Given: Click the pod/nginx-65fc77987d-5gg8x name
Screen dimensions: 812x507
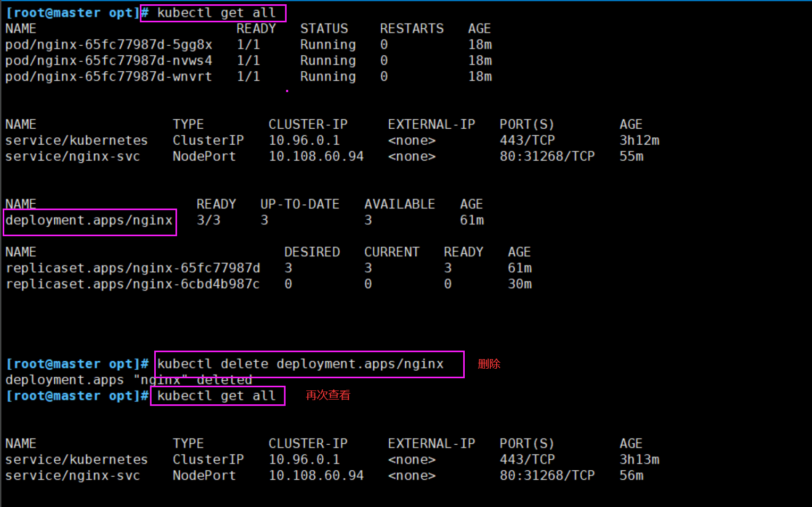Looking at the screenshot, I should point(108,45).
